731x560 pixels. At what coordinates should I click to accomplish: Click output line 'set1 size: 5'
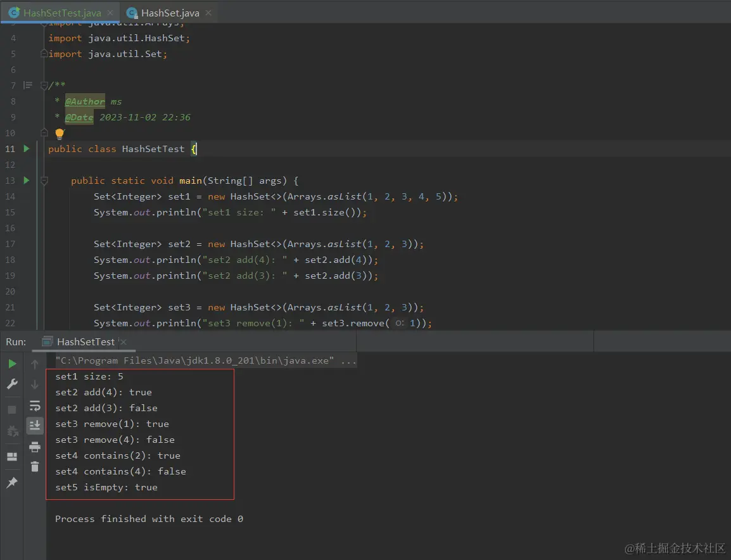[x=89, y=376]
